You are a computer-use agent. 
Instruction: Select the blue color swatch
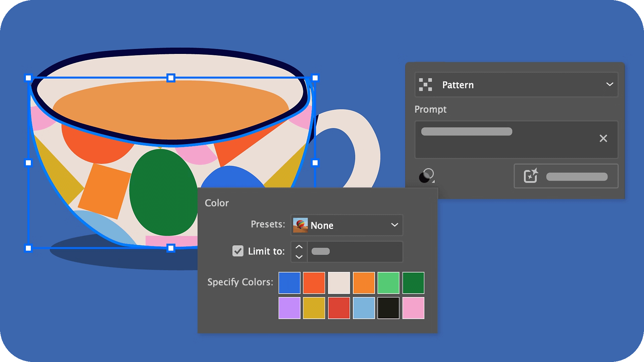point(289,283)
